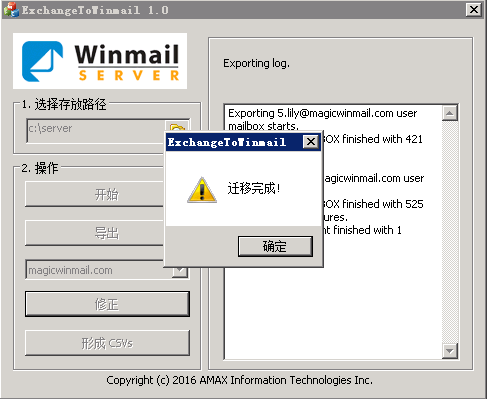Click the 形成 CSVs button

point(107,343)
